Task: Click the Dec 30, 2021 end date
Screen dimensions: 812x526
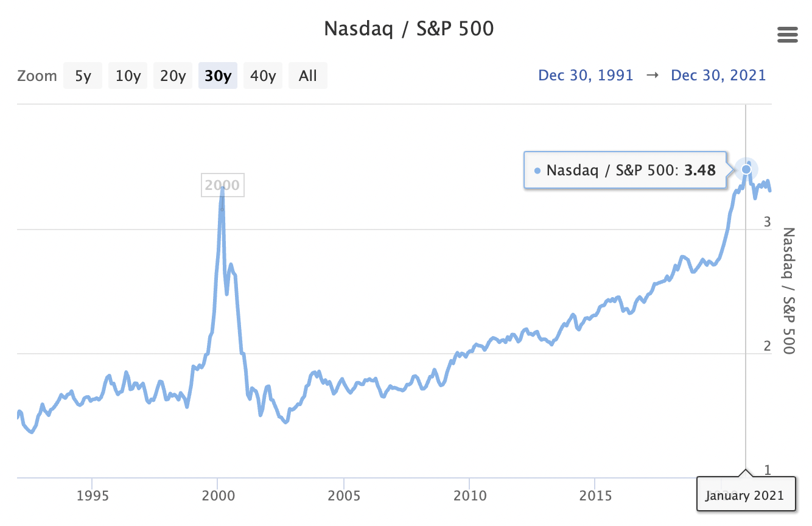Action: point(718,75)
